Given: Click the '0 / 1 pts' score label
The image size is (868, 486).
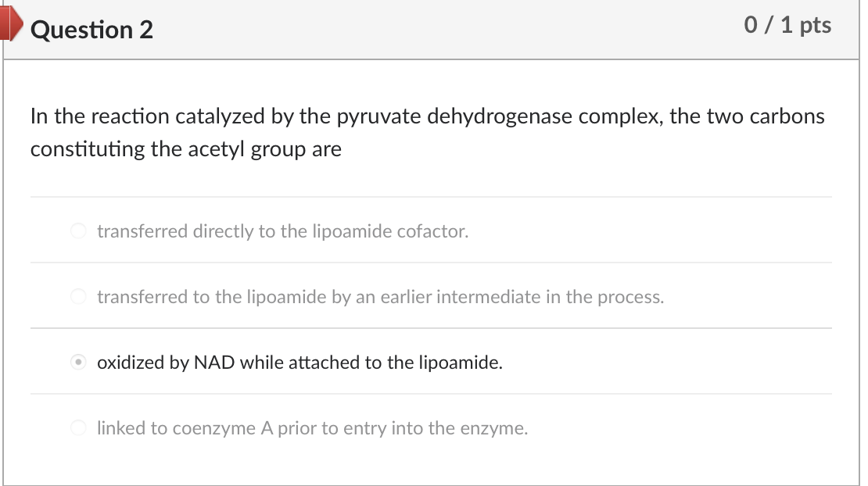Looking at the screenshot, I should (787, 26).
